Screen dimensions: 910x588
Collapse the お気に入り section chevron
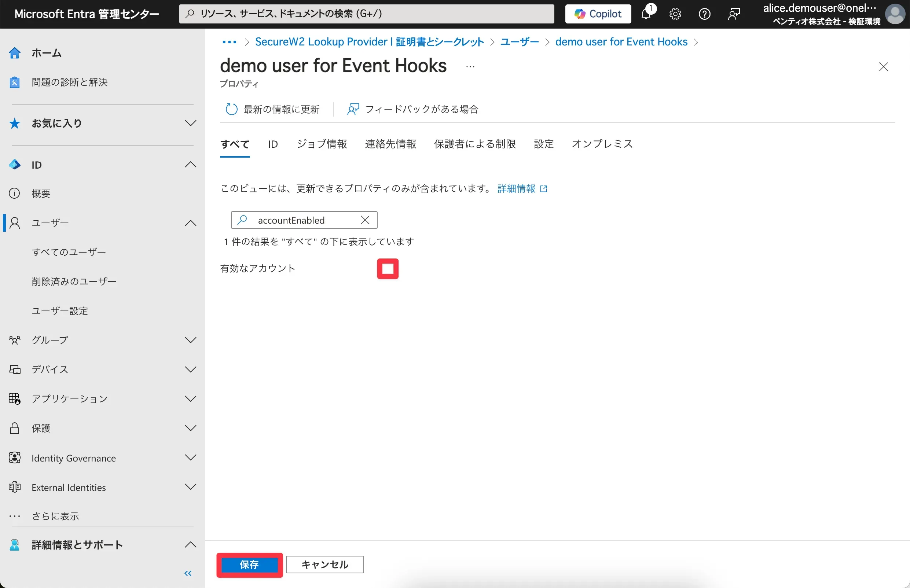[190, 123]
